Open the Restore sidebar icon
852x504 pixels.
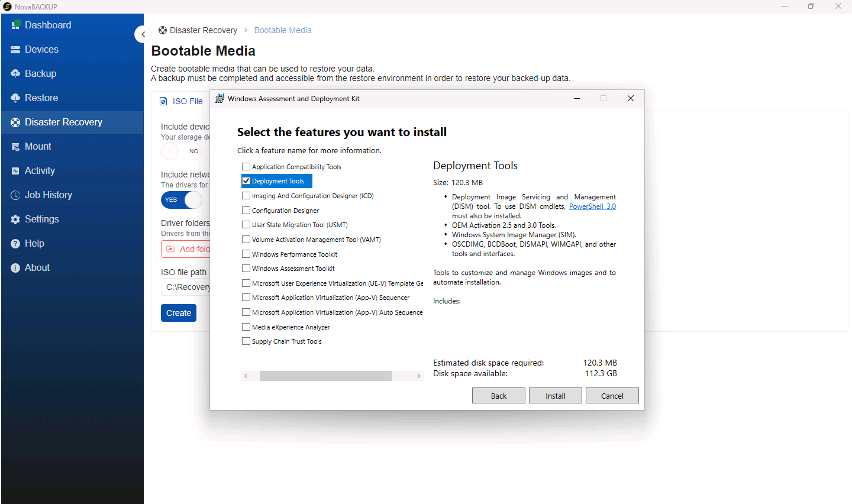point(16,98)
